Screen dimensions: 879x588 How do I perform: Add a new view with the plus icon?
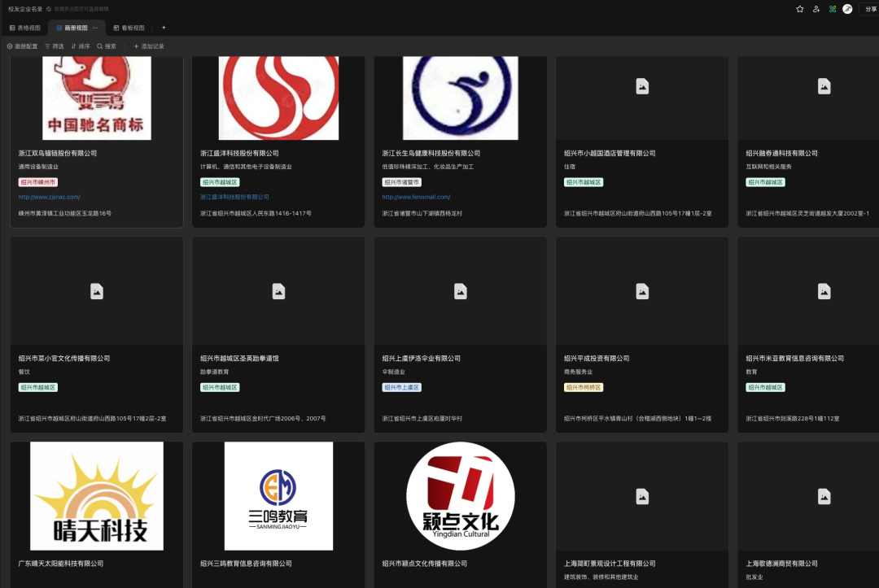(x=164, y=28)
